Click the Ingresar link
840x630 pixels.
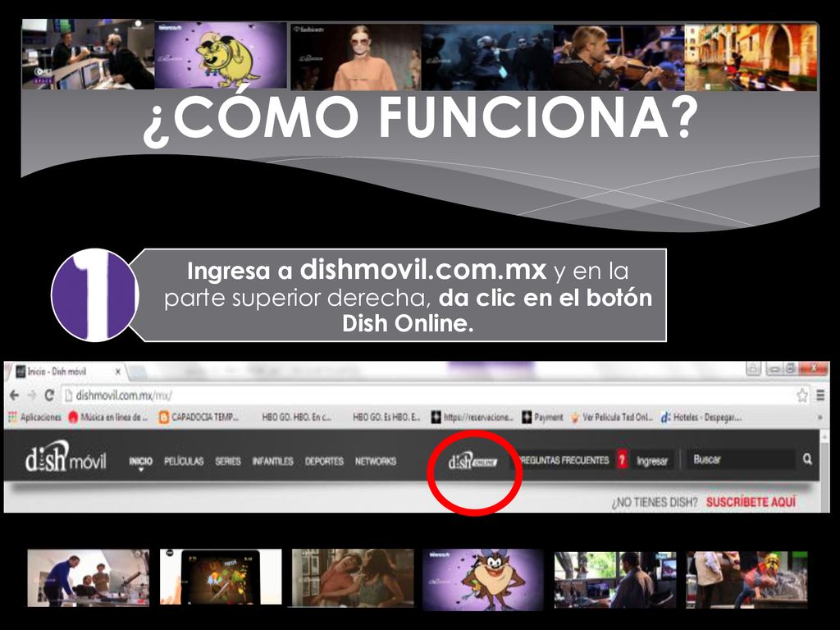coord(652,461)
